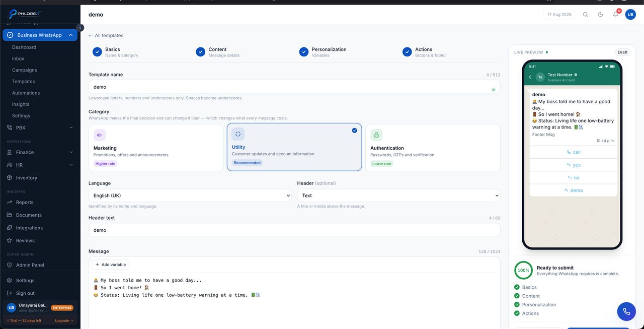Open the Dashboard sidebar item
Viewport: 644px width, 329px height.
[24, 47]
